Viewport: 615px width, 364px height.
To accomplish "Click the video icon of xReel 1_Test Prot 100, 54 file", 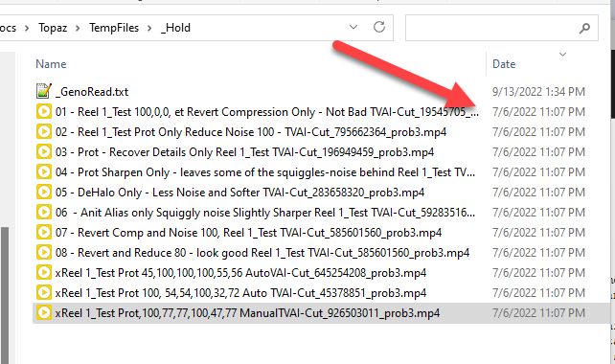I will pos(43,292).
